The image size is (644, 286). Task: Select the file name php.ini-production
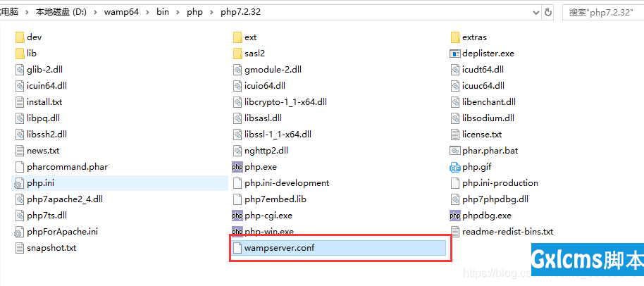[x=500, y=183]
